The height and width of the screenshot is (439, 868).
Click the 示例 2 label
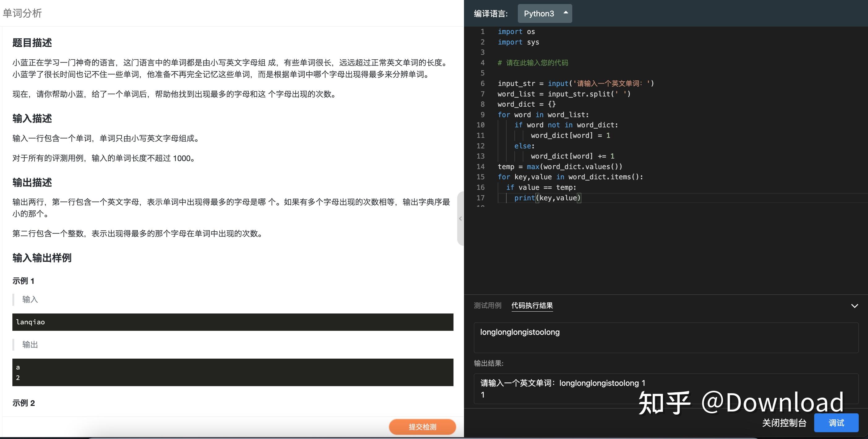[x=24, y=403]
